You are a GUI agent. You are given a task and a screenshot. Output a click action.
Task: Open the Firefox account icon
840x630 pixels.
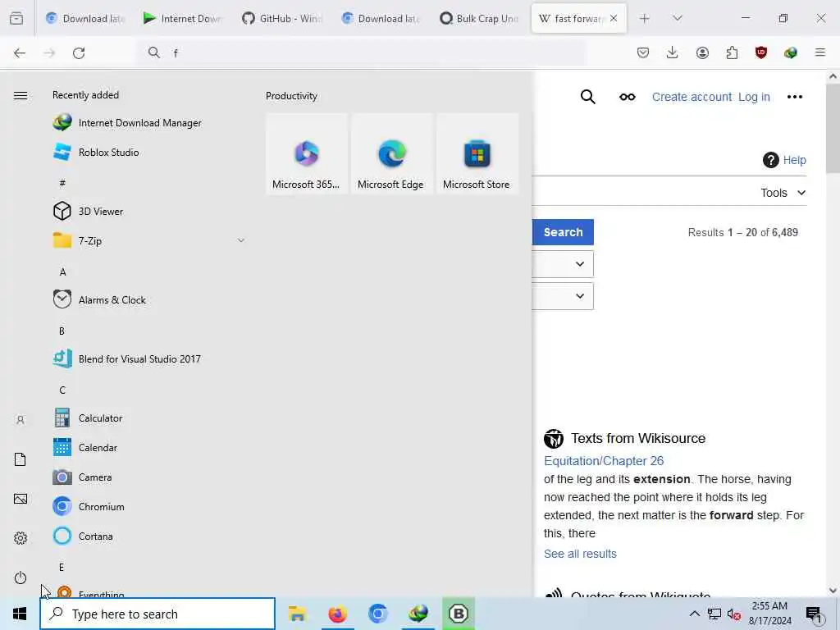pos(702,52)
